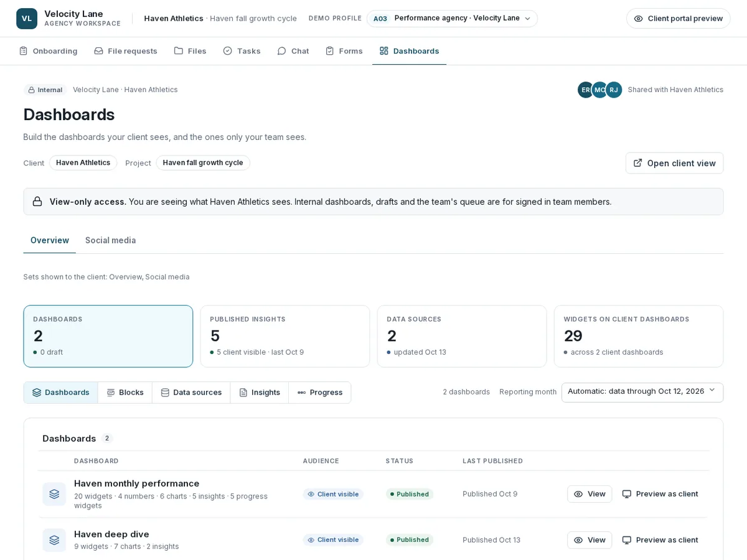The image size is (747, 560).
Task: Go to the Files tab
Action: [x=190, y=51]
